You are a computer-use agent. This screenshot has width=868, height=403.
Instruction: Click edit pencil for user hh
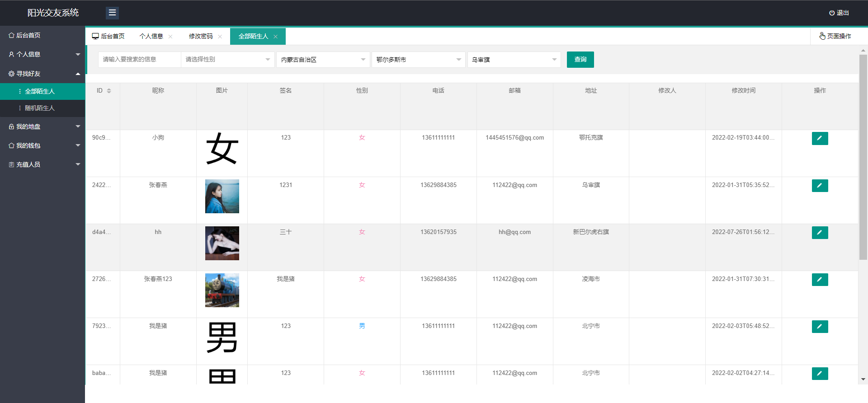[820, 233]
